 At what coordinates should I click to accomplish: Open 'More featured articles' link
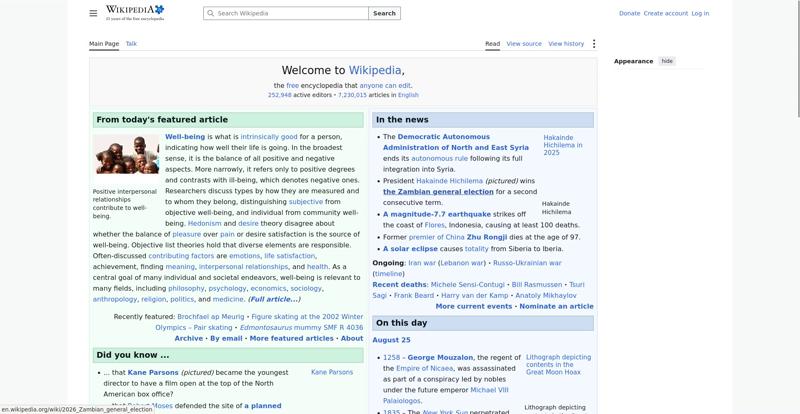(291, 338)
